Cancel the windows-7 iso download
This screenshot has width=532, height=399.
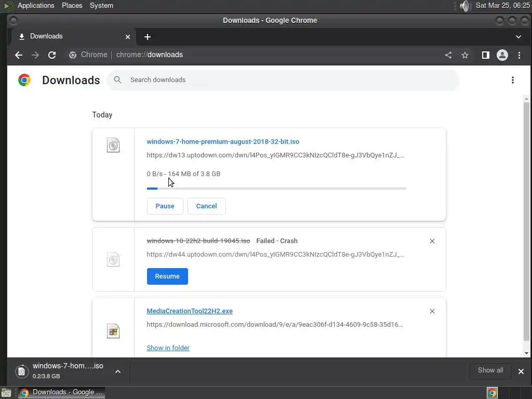(x=206, y=206)
